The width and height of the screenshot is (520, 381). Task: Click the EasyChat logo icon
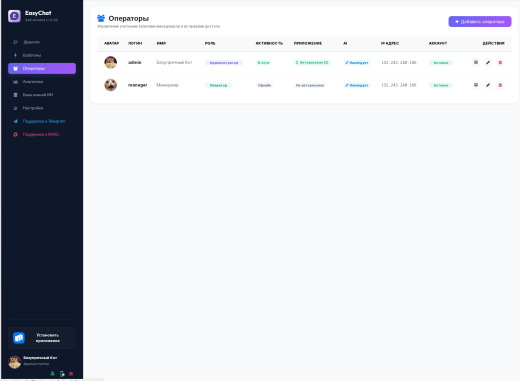tap(14, 16)
